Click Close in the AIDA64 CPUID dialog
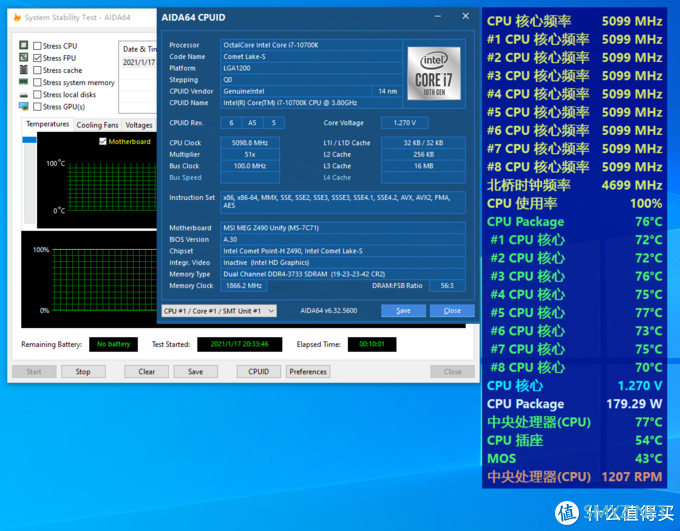 [x=452, y=311]
